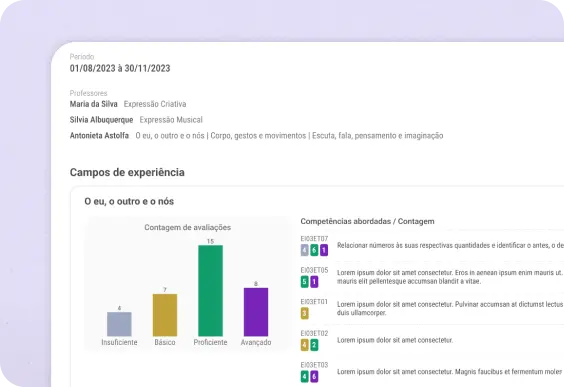This screenshot has width=564, height=387.
Task: Select the purple 1 badge under EI03ET05
Action: coord(314,282)
